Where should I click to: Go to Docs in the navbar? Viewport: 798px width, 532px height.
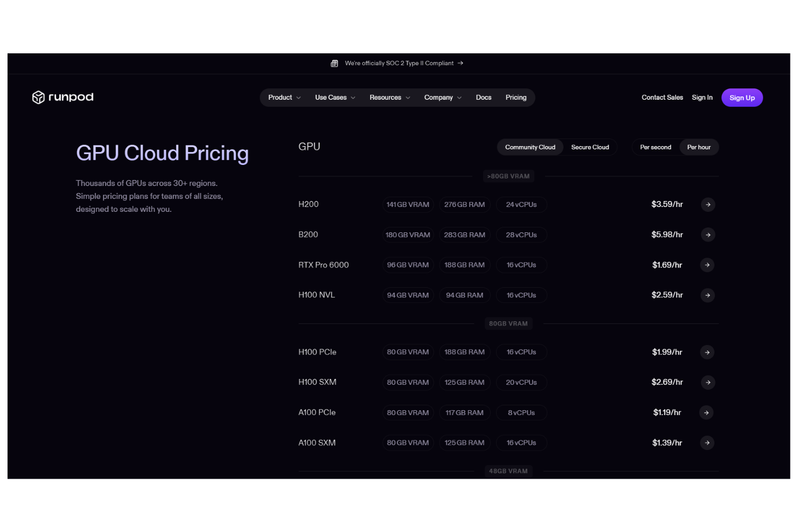coord(484,98)
